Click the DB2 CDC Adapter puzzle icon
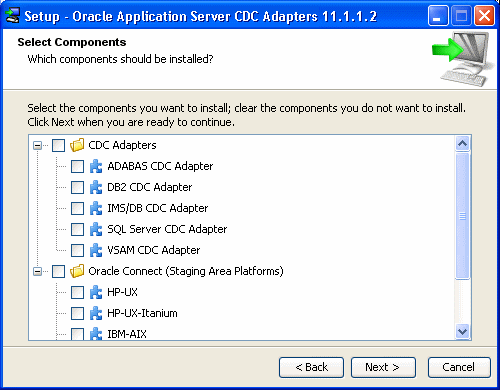 96,187
